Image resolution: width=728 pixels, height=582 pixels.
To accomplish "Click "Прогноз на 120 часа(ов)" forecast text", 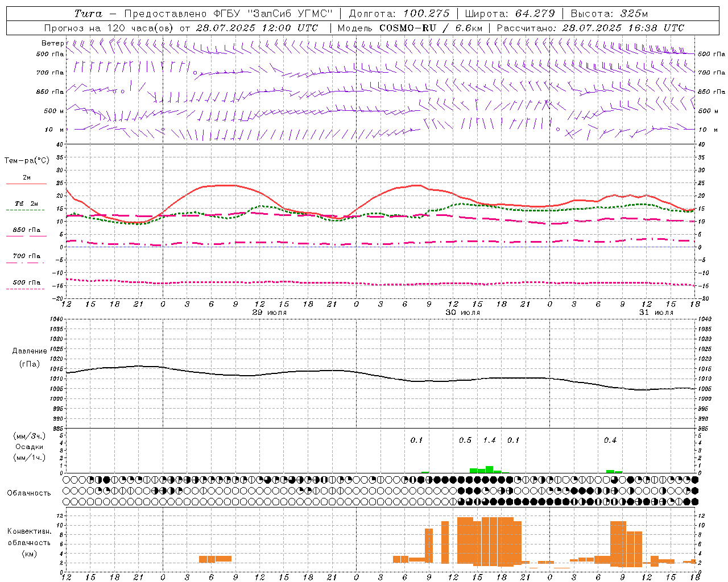I will pyautogui.click(x=109, y=28).
